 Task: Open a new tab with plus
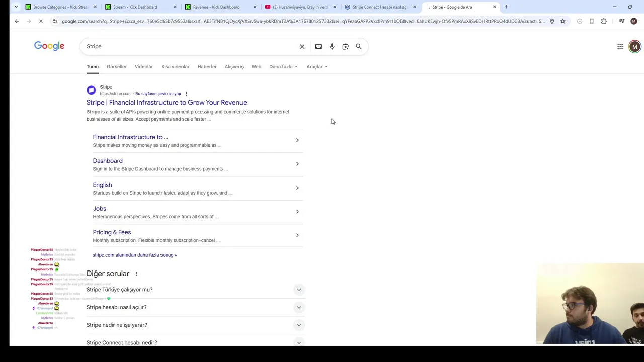pyautogui.click(x=506, y=7)
